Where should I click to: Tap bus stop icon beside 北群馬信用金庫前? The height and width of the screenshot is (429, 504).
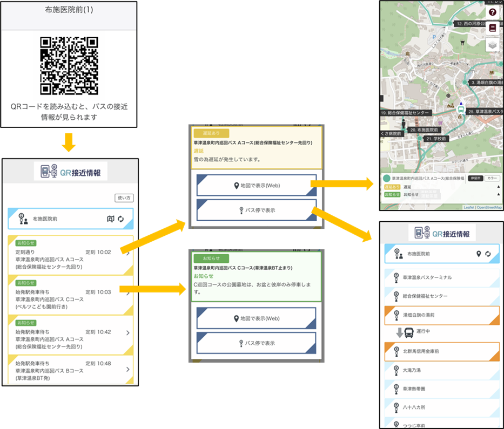tap(396, 351)
